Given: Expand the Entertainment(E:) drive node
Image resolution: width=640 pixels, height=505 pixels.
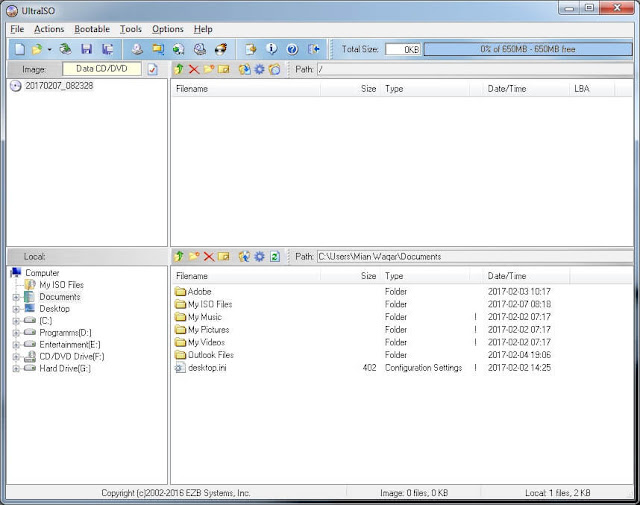Looking at the screenshot, I should tap(16, 345).
